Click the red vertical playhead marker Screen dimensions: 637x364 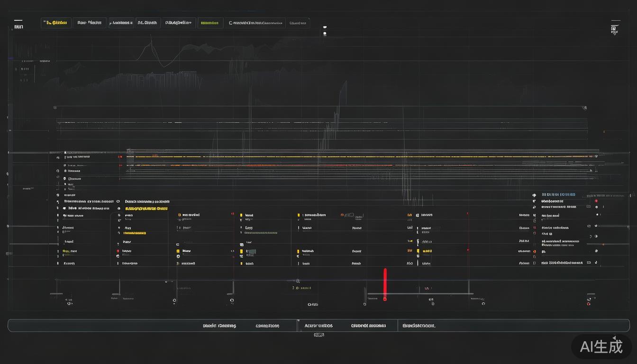(x=385, y=282)
